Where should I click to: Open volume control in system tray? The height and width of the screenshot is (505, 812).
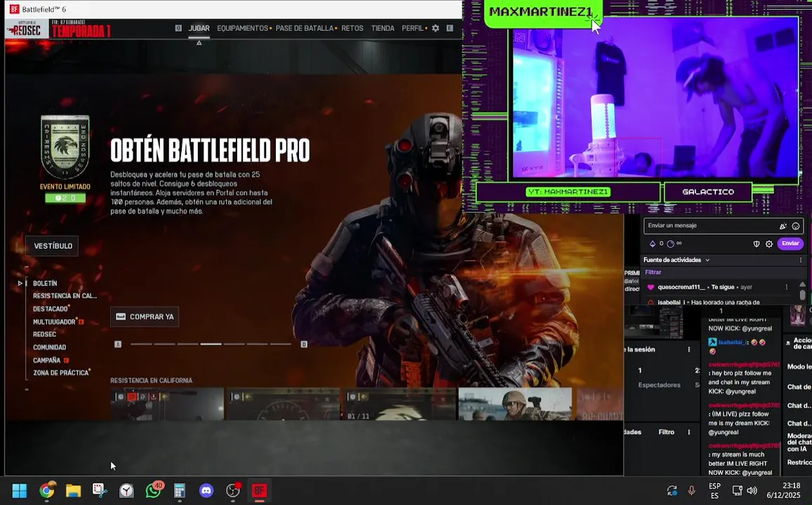(x=752, y=490)
